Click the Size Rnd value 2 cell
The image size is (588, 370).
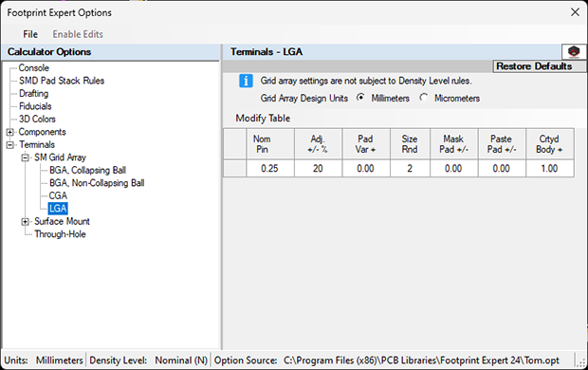[x=410, y=169]
